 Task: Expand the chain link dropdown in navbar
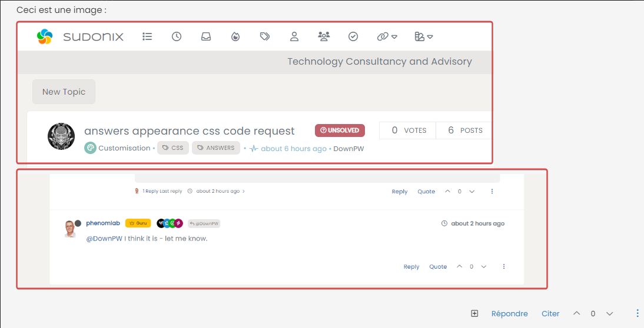click(x=387, y=36)
